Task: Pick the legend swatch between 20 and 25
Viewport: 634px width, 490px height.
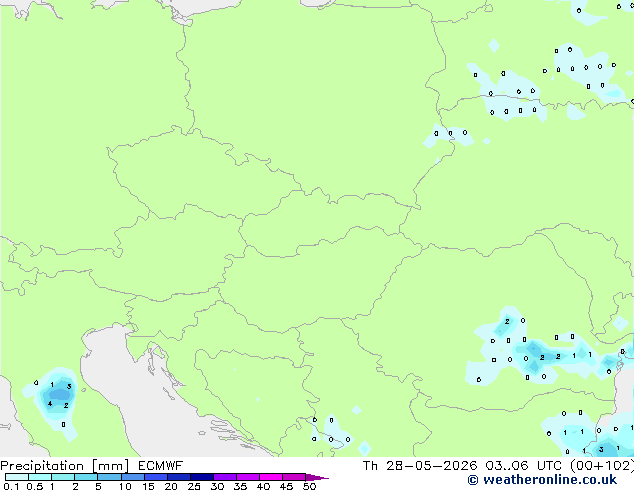Action: click(178, 477)
